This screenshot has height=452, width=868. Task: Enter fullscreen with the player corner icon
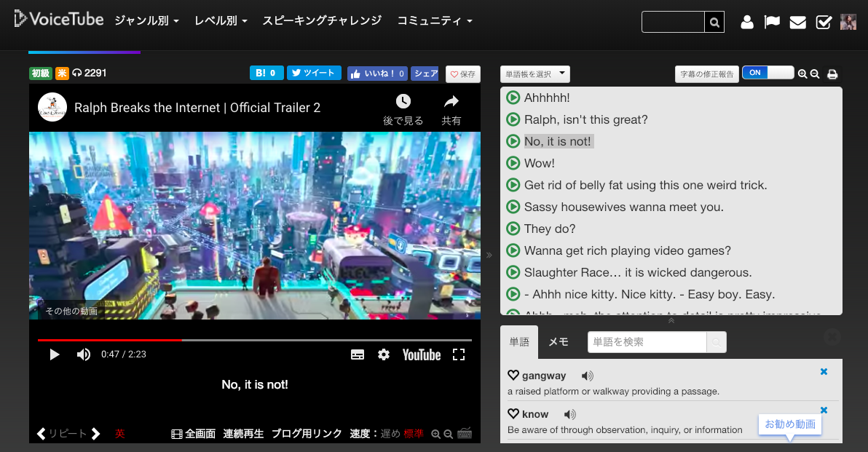458,354
